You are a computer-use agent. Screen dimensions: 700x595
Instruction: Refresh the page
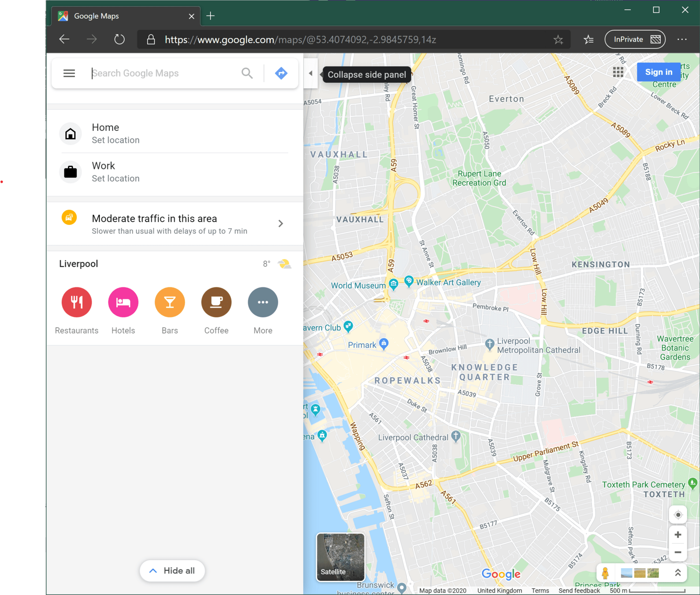coord(119,39)
